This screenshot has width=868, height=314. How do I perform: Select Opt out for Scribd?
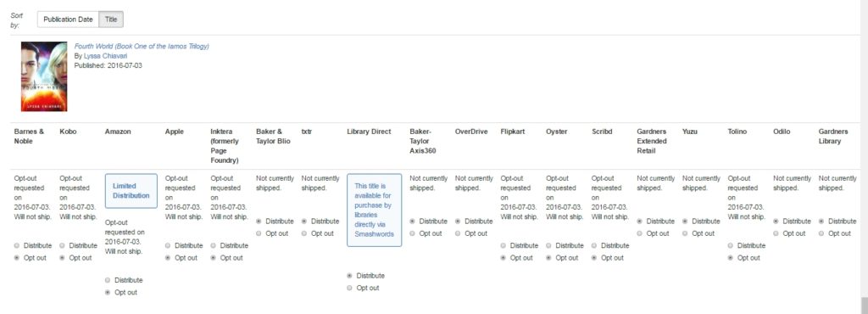(x=594, y=257)
